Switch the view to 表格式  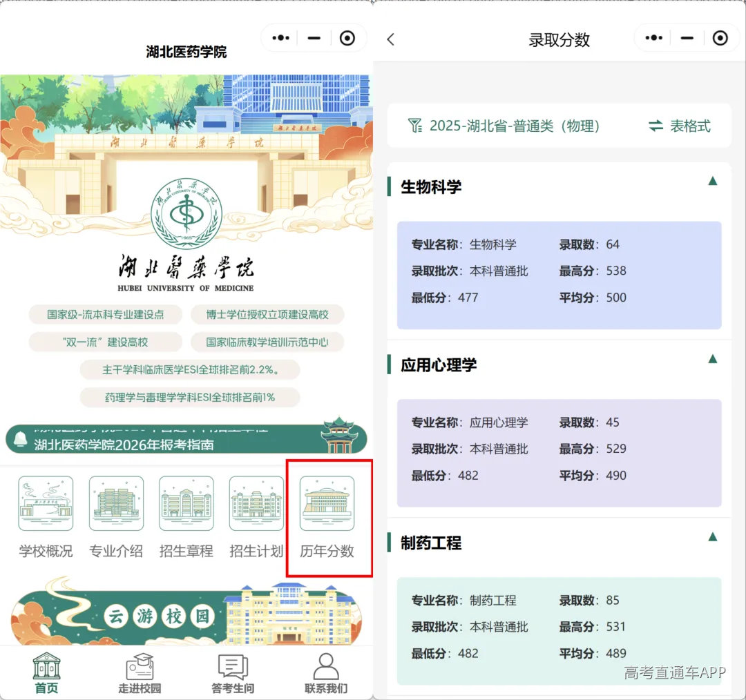pos(680,126)
